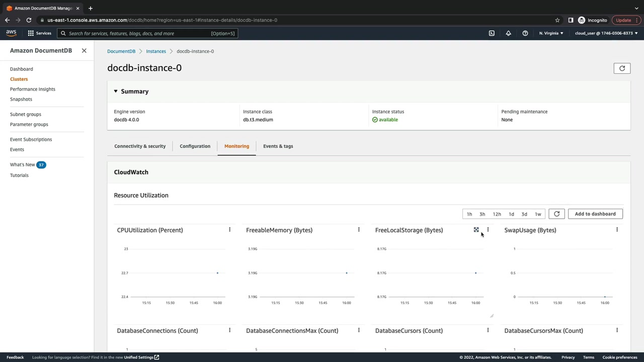Open the help question mark icon

pyautogui.click(x=525, y=33)
